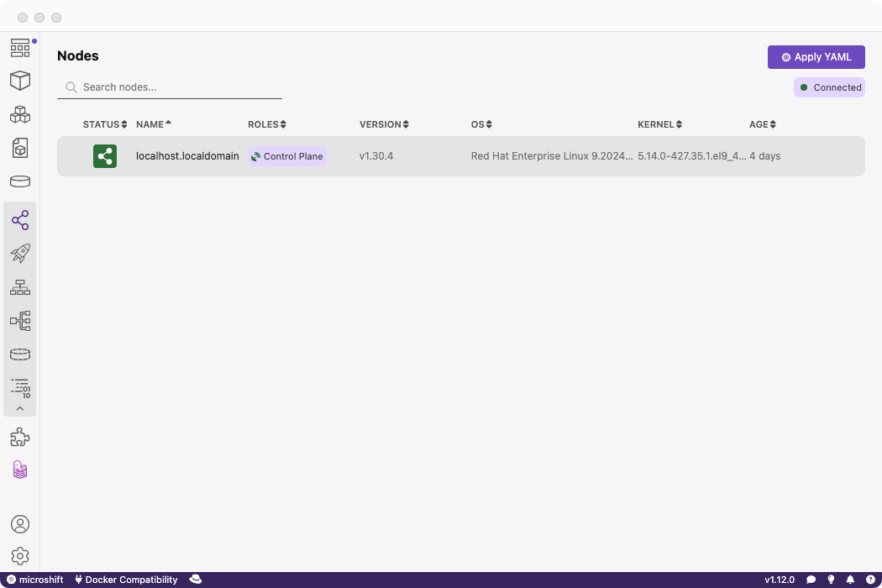Viewport: 882px width, 588px height.
Task: Open the Extensions puzzle icon
Action: coord(20,437)
